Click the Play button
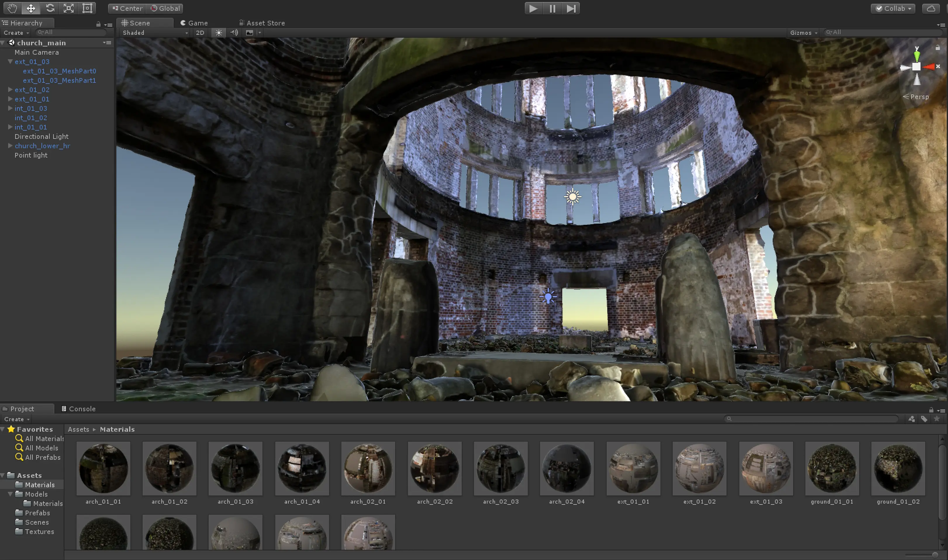This screenshot has width=948, height=560. tap(533, 8)
